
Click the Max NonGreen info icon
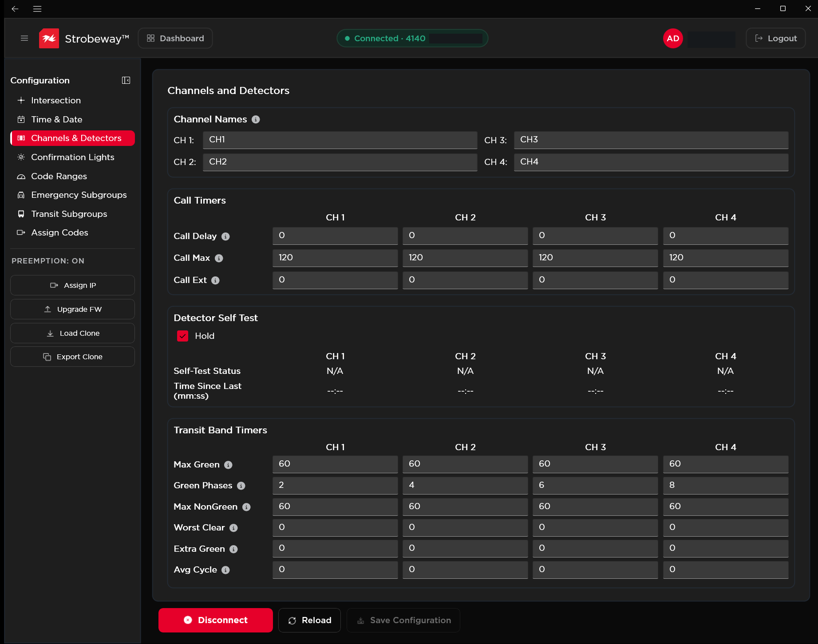click(246, 507)
